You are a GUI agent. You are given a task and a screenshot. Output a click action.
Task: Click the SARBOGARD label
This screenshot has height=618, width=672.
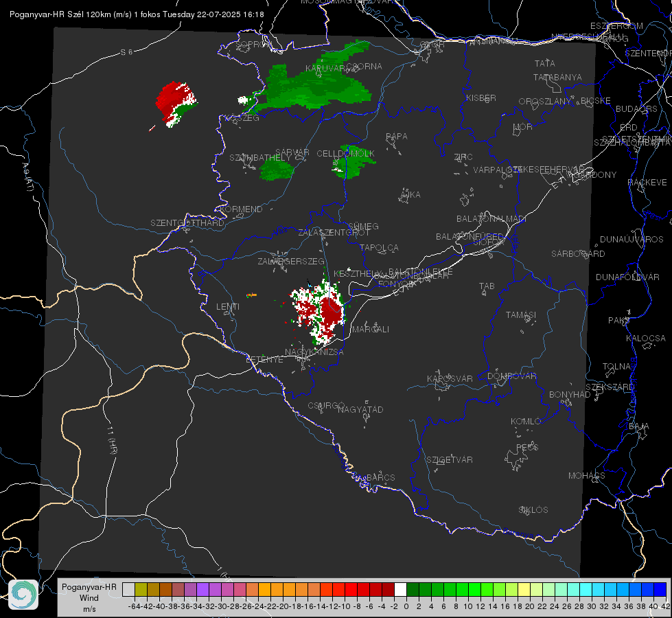[578, 254]
